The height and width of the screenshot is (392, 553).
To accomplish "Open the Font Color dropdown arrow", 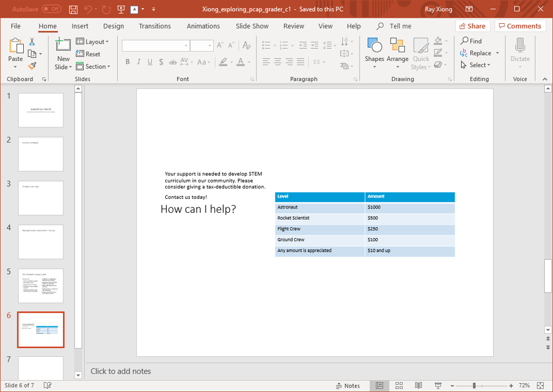I will [248, 63].
